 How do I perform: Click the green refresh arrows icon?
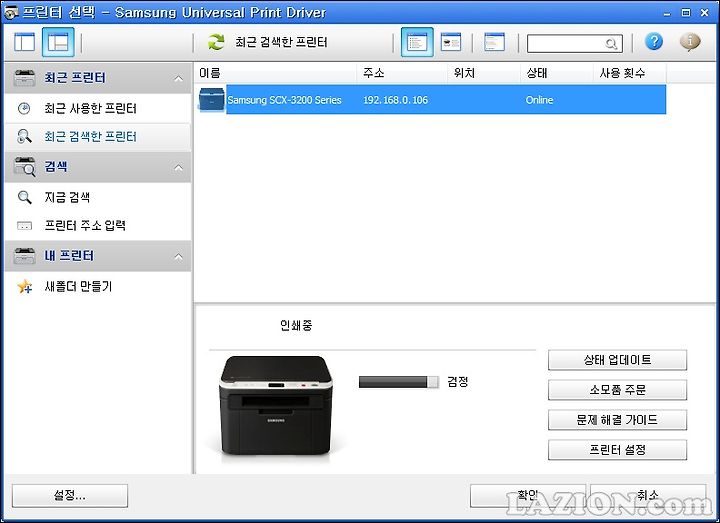pos(216,42)
